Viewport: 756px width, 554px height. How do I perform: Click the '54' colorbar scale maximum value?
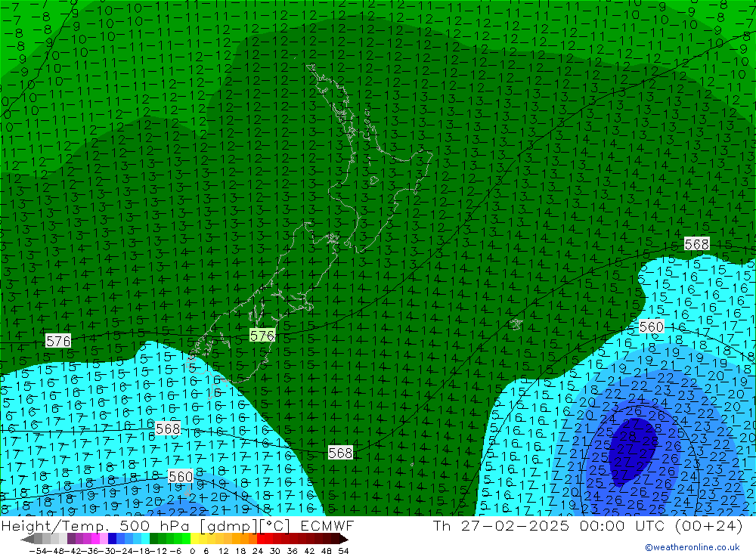tap(343, 551)
